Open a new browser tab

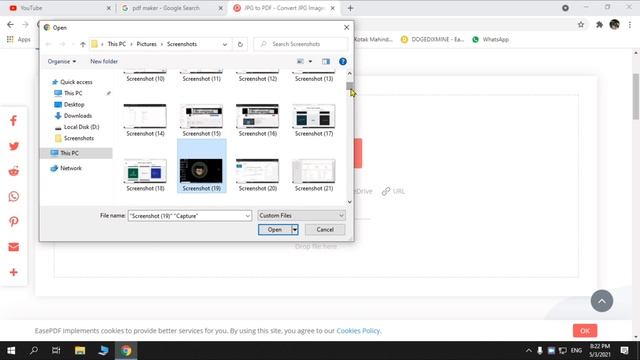pyautogui.click(x=350, y=8)
